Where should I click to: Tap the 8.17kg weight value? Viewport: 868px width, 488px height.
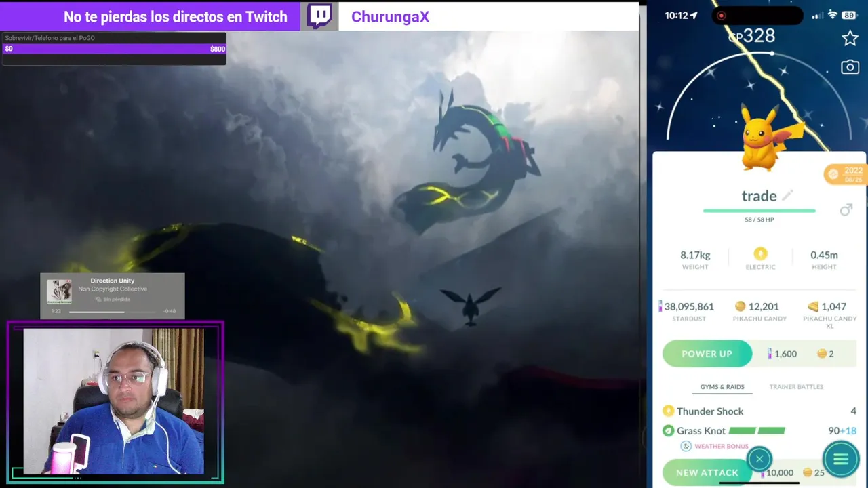click(x=695, y=256)
